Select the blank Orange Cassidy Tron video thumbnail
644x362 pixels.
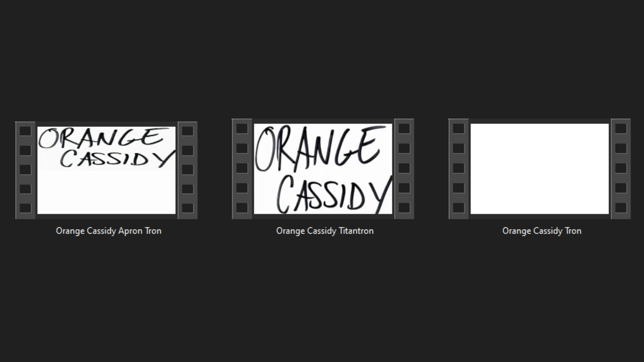point(539,169)
